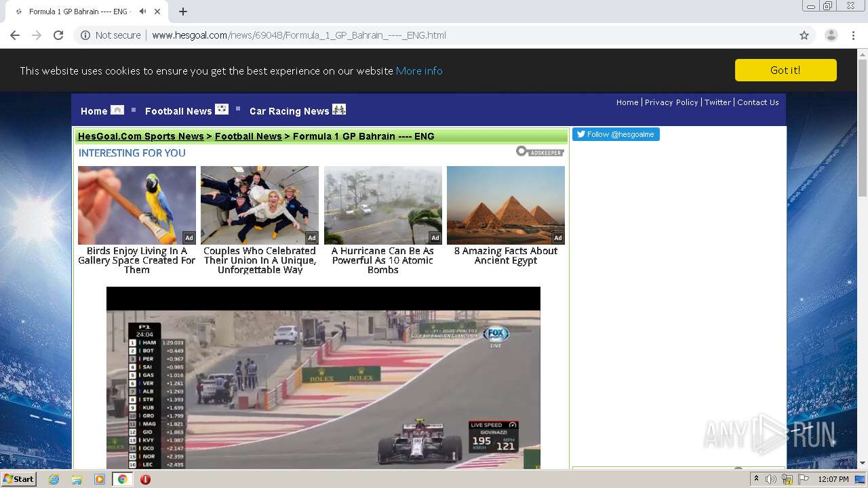Open the Privacy Policy link

(x=671, y=102)
